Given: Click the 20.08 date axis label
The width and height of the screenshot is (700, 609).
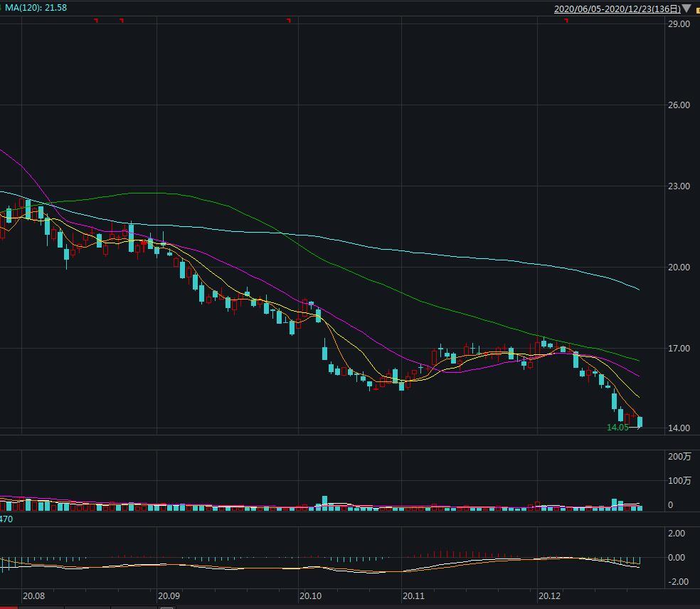Looking at the screenshot, I should 33,596.
